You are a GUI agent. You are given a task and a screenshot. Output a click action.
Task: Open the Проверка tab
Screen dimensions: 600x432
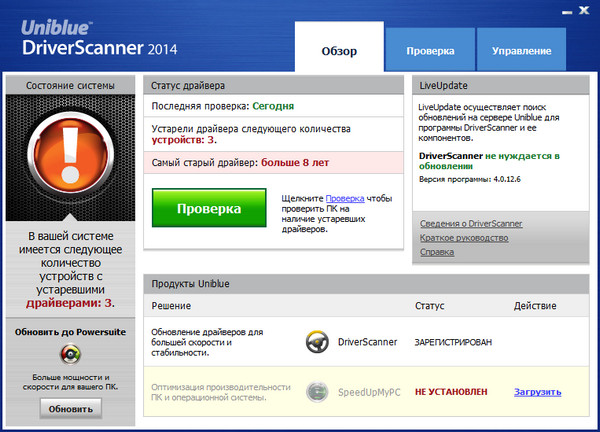tap(429, 50)
